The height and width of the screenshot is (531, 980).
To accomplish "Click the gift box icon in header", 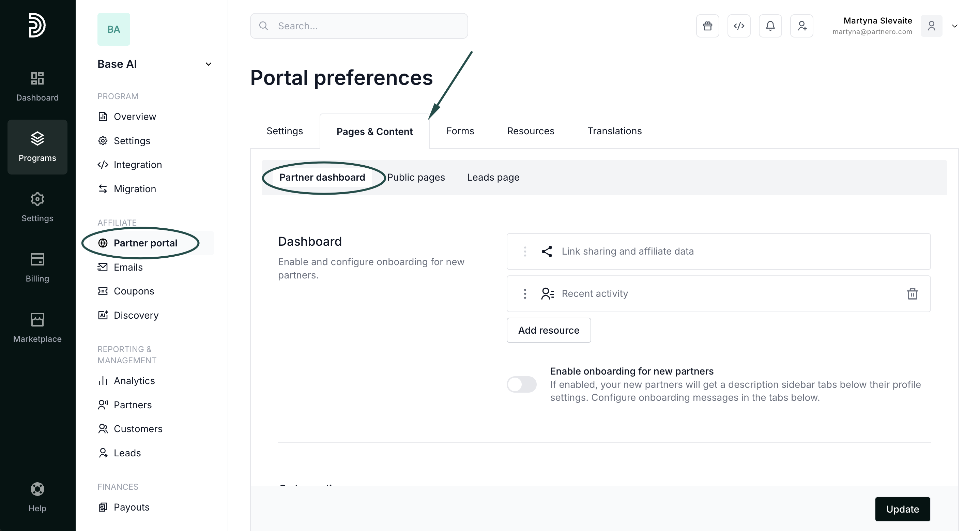I will pyautogui.click(x=707, y=26).
